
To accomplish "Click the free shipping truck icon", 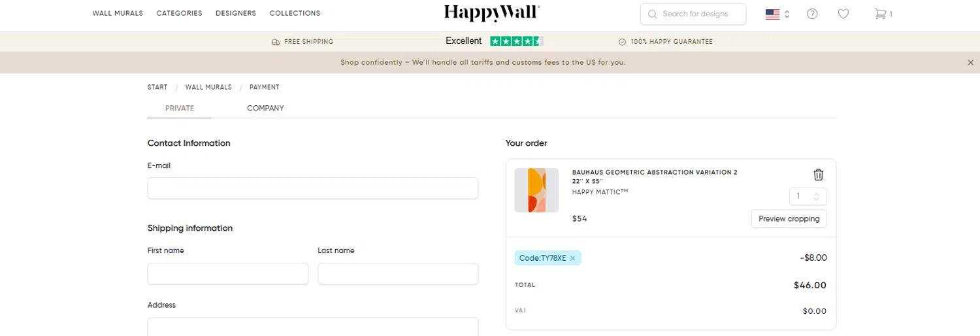I will coord(276,42).
